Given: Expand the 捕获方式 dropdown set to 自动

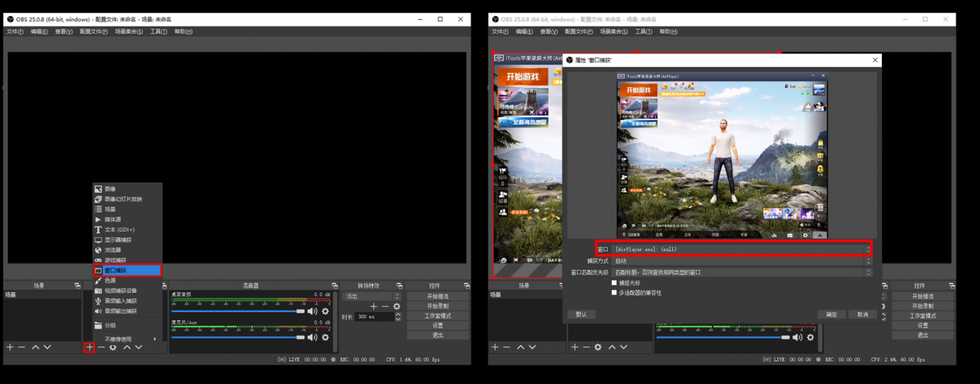Looking at the screenshot, I should click(x=741, y=261).
